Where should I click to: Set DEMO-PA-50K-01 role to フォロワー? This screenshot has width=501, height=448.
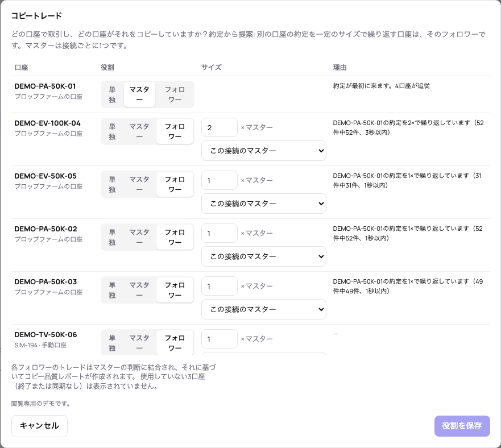tap(175, 94)
